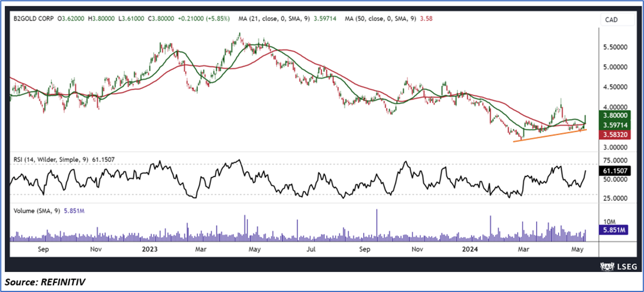
Task: Select the low value L3.61000
Action: point(132,18)
